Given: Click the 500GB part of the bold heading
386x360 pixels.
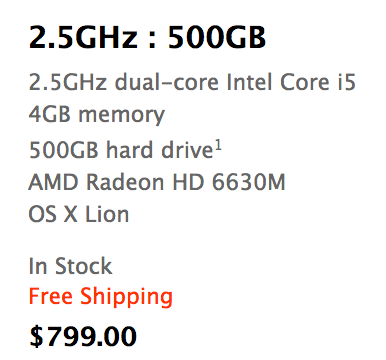Looking at the screenshot, I should 217,36.
